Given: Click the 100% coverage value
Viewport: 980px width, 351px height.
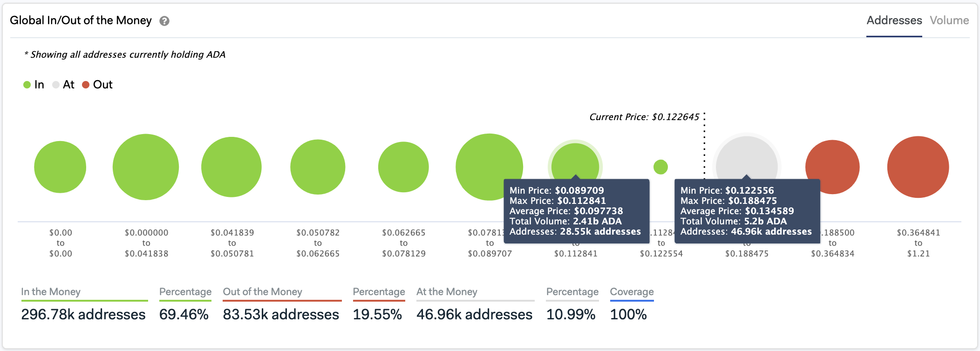Looking at the screenshot, I should coord(628,315).
